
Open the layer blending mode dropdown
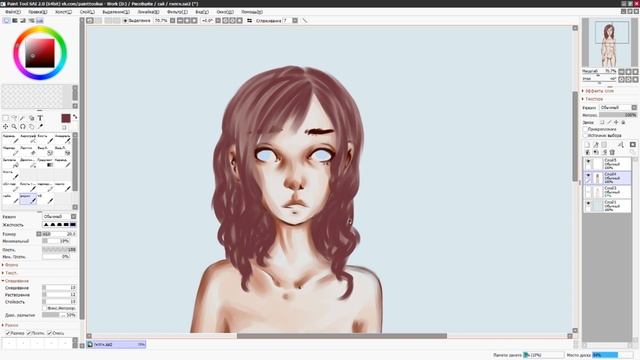618,107
